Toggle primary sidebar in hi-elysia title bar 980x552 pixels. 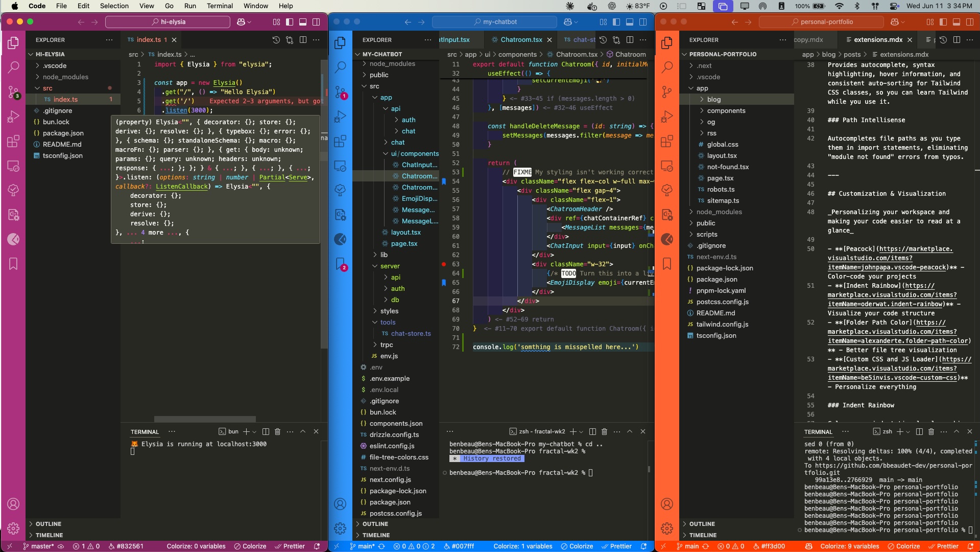(x=290, y=22)
